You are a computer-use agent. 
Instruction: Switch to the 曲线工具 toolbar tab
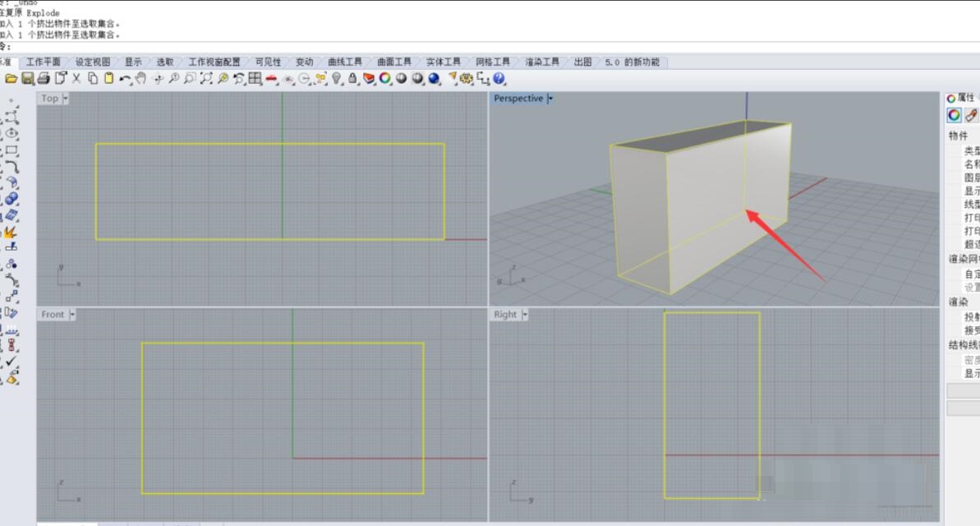(x=344, y=62)
